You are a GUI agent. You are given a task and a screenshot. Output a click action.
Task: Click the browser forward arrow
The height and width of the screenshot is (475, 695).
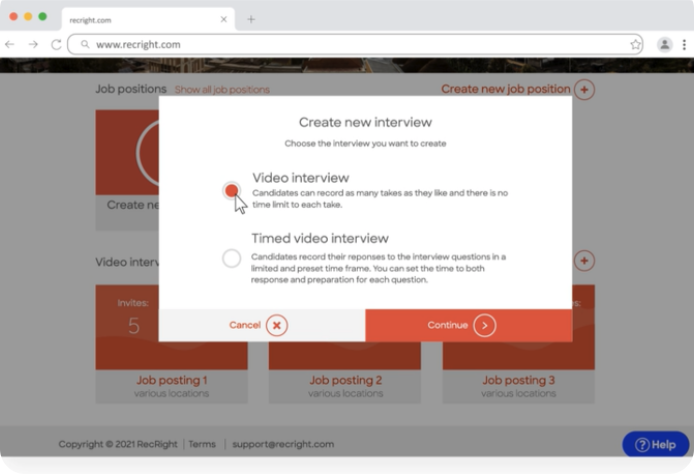33,44
